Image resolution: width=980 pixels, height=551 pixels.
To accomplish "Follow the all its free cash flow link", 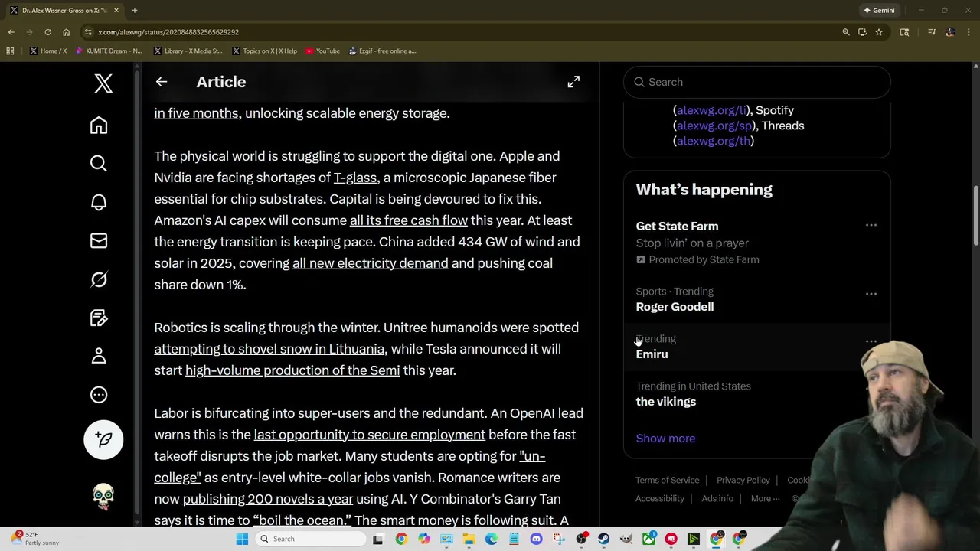I will (x=409, y=220).
